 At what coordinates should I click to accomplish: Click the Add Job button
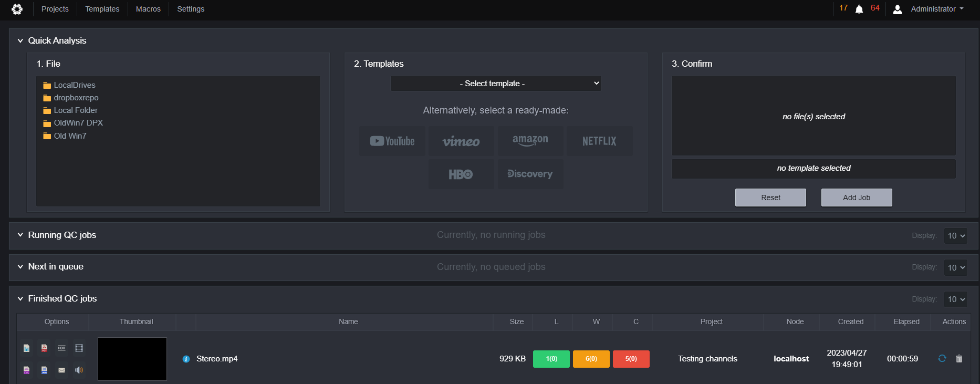857,198
